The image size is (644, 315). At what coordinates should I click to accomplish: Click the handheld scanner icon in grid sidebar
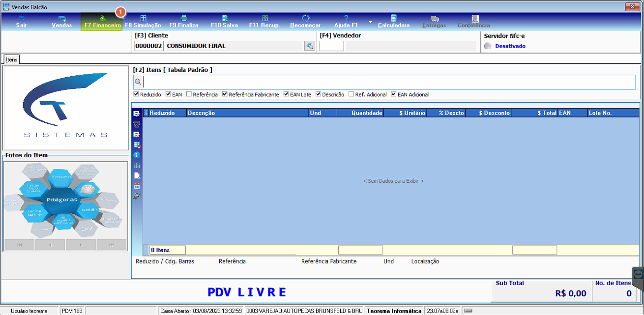tap(137, 196)
